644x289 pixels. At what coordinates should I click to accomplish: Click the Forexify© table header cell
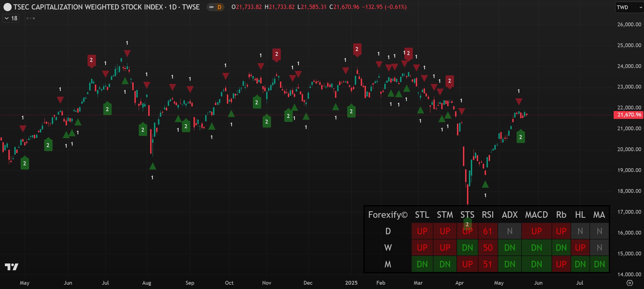(388, 215)
